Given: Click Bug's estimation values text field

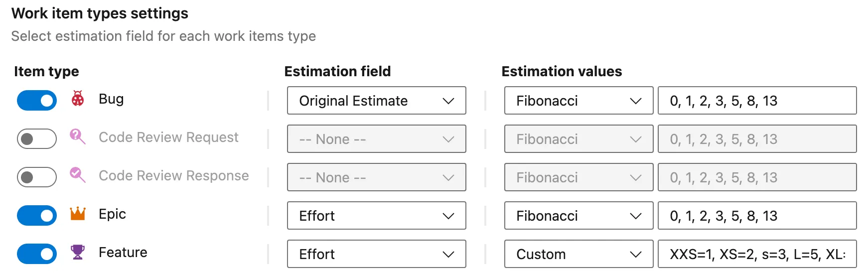Looking at the screenshot, I should (x=757, y=101).
